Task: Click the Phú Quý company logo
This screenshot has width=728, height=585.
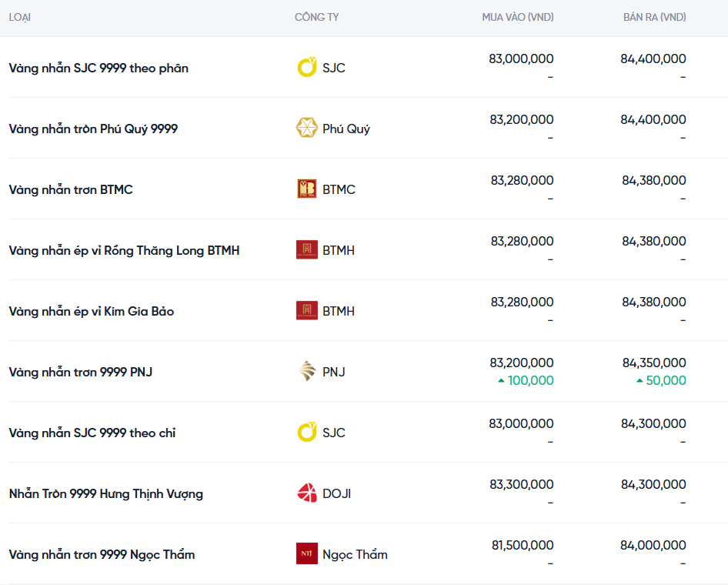Action: tap(307, 129)
